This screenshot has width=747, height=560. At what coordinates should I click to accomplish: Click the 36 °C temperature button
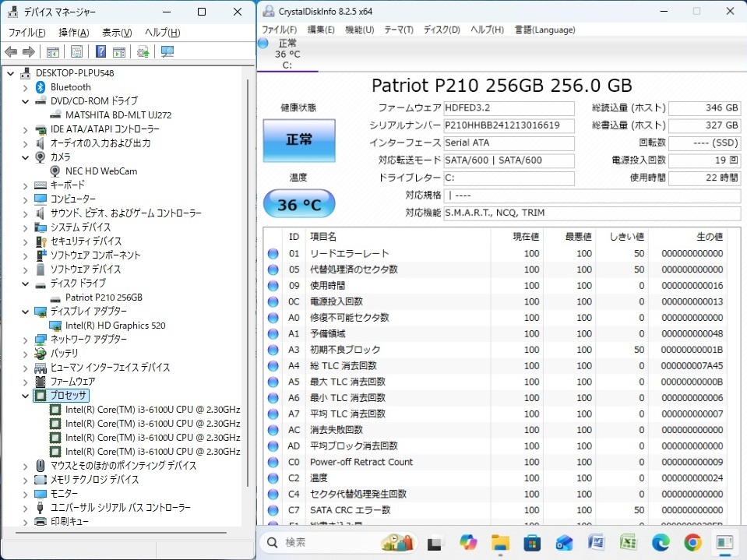point(299,204)
